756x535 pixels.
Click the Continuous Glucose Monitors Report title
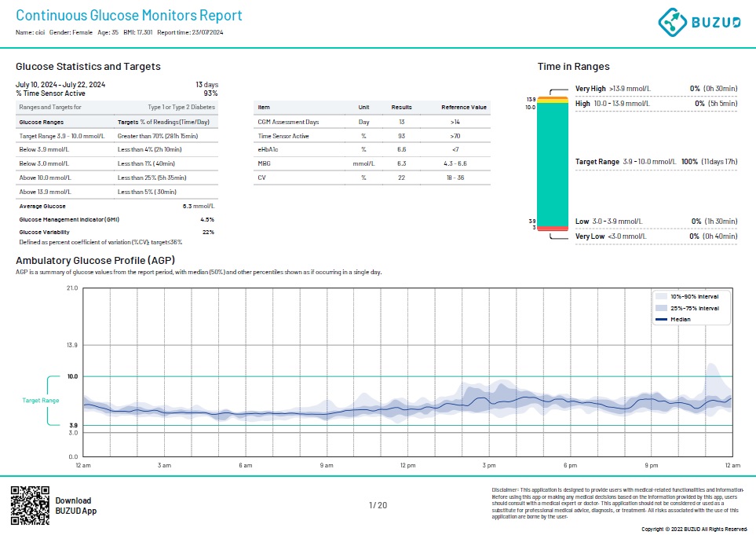(x=130, y=15)
